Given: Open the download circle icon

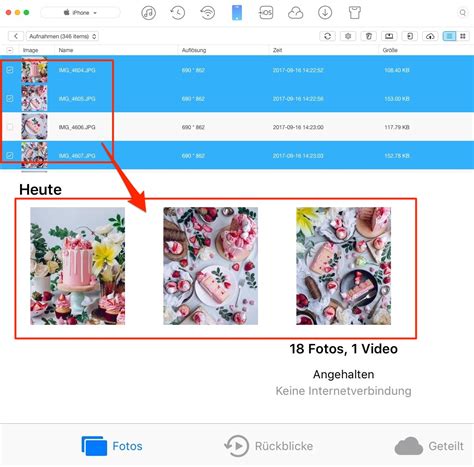Looking at the screenshot, I should click(x=325, y=13).
